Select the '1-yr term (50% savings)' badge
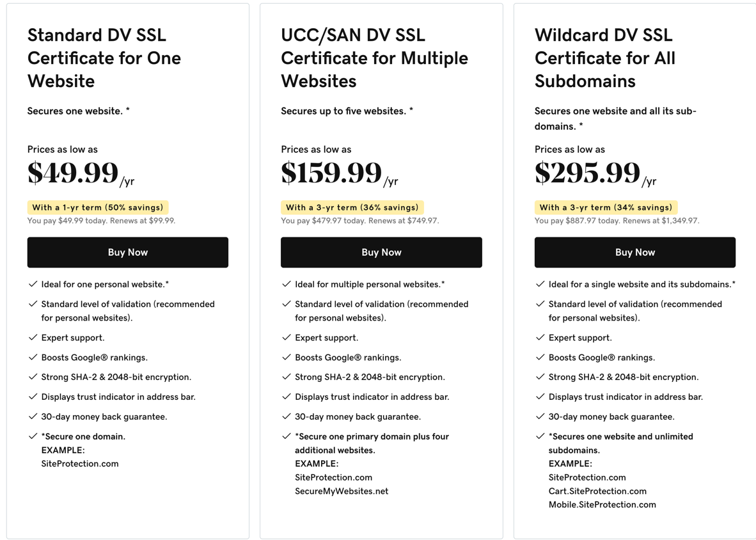This screenshot has height=540, width=756. tap(98, 207)
